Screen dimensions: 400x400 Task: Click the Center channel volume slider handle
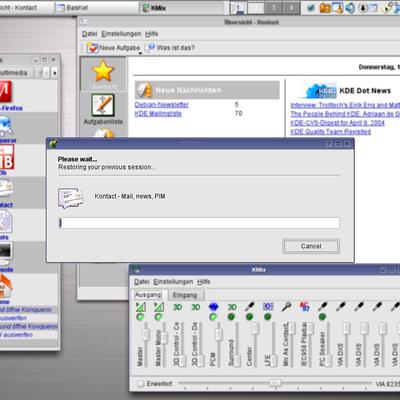(255, 329)
